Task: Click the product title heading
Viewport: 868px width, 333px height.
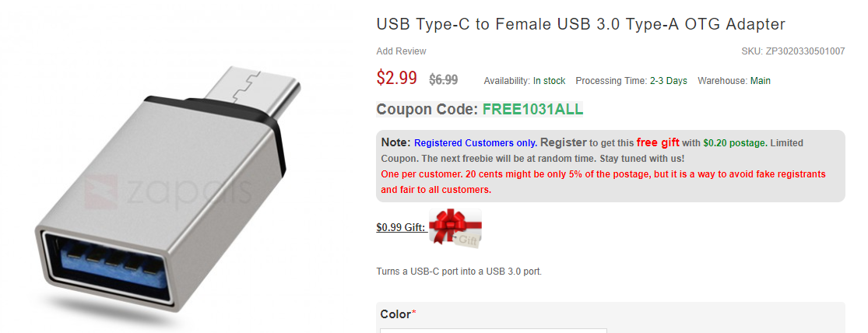Action: [x=581, y=24]
